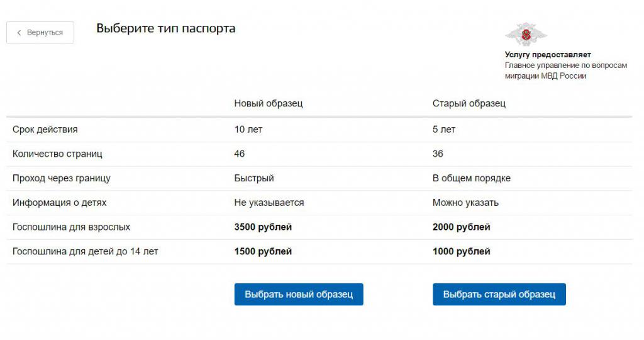Click the "Новый образец" column header
This screenshot has height=340, width=644.
click(x=268, y=103)
